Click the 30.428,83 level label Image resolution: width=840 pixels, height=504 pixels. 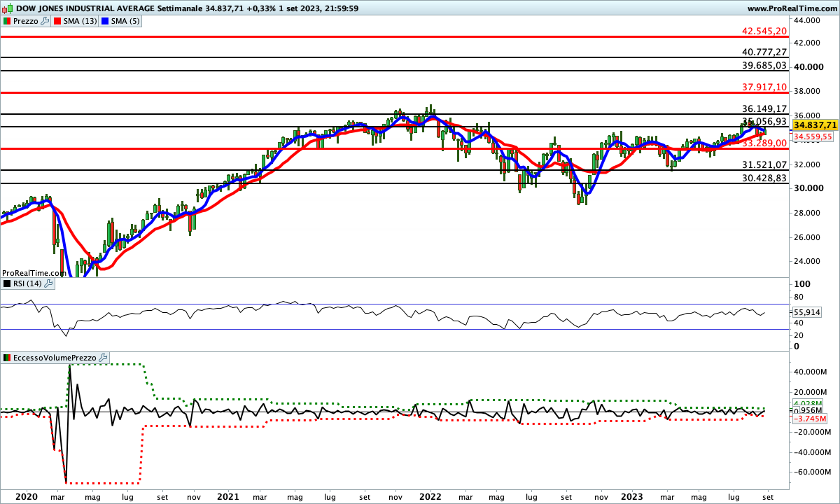click(765, 178)
